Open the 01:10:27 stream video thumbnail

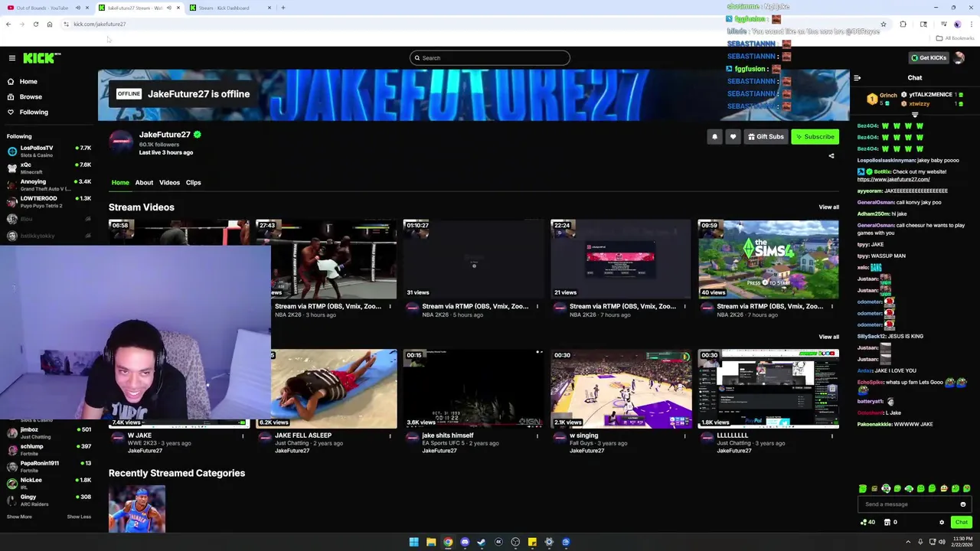click(x=474, y=259)
